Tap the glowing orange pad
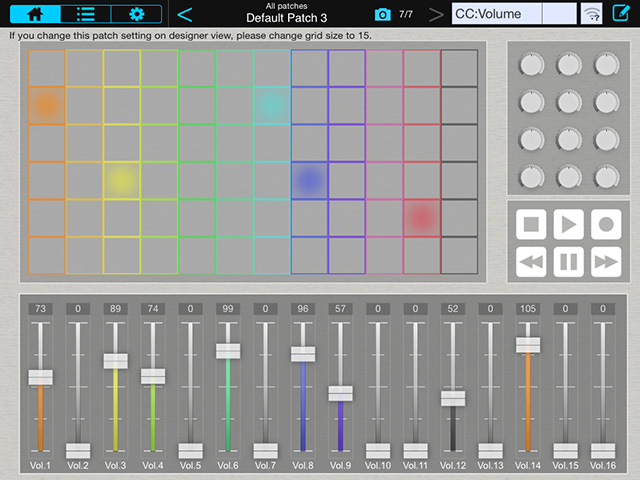The height and width of the screenshot is (480, 640). (47, 105)
